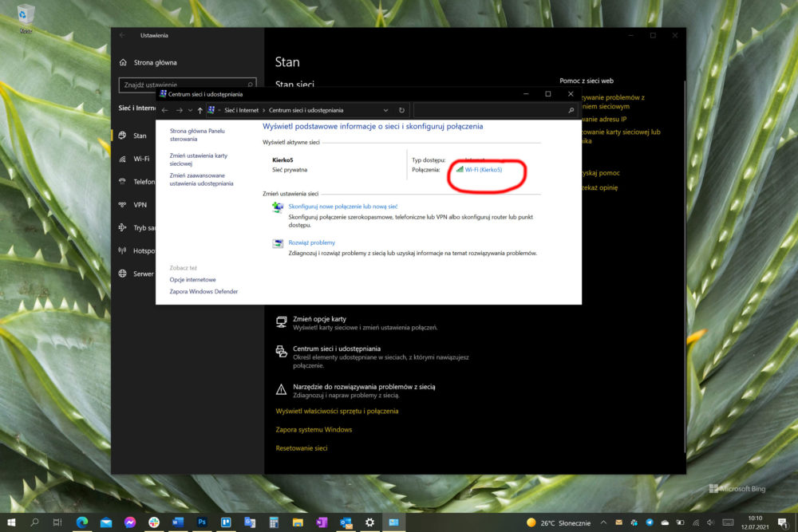
Task: Open Calculator from the taskbar
Action: coord(274,522)
